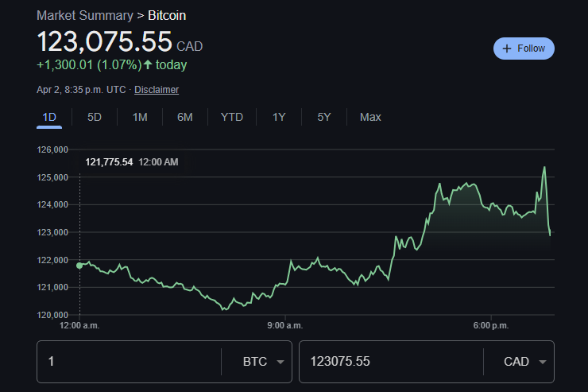
Task: Click the green data point marker on chart
Action: click(x=79, y=266)
